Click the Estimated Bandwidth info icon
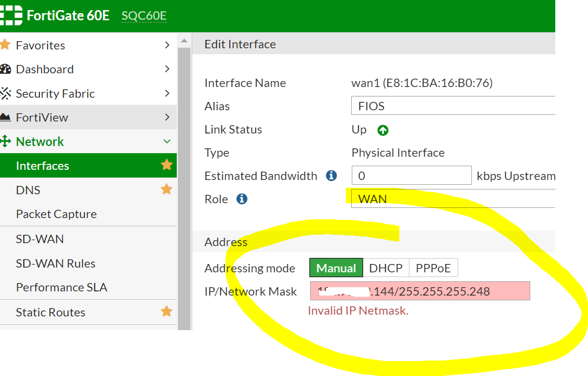This screenshot has width=588, height=376. coord(331,176)
